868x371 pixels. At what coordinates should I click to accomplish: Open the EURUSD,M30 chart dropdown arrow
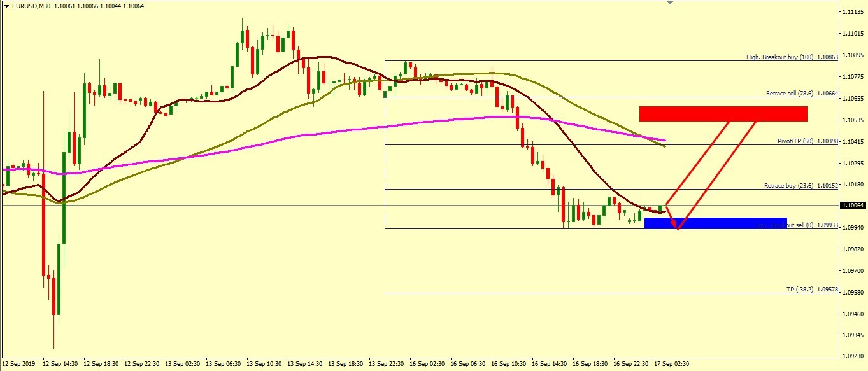click(6, 6)
